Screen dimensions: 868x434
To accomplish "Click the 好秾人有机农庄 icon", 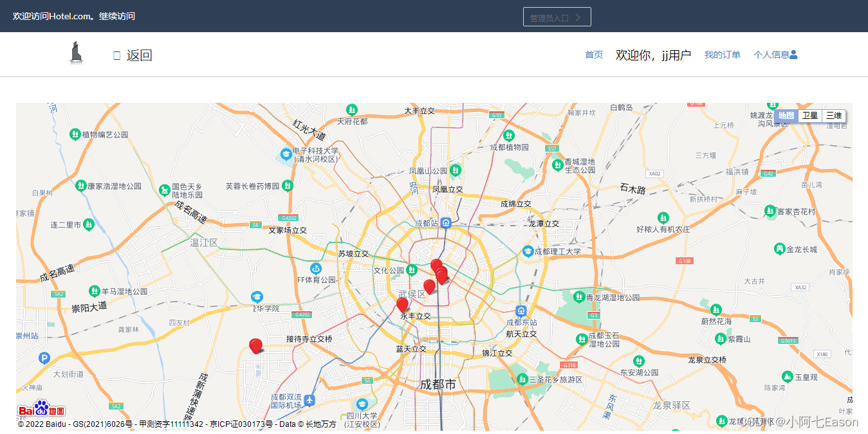I will (663, 218).
